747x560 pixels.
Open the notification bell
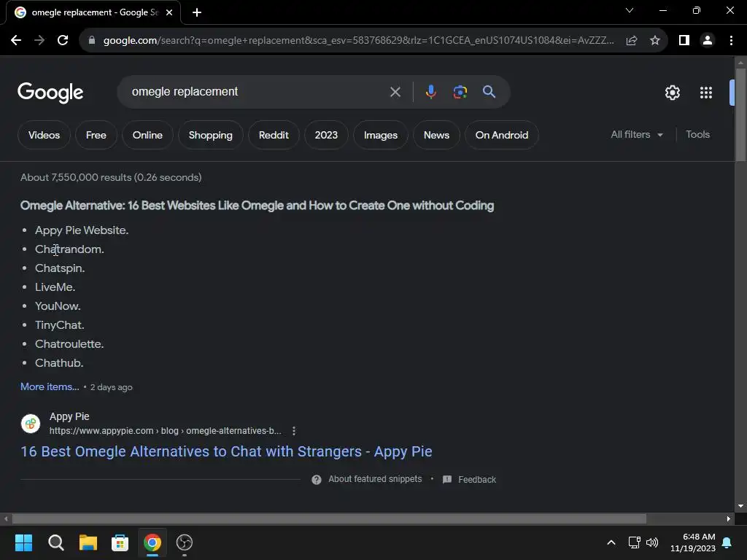(727, 542)
